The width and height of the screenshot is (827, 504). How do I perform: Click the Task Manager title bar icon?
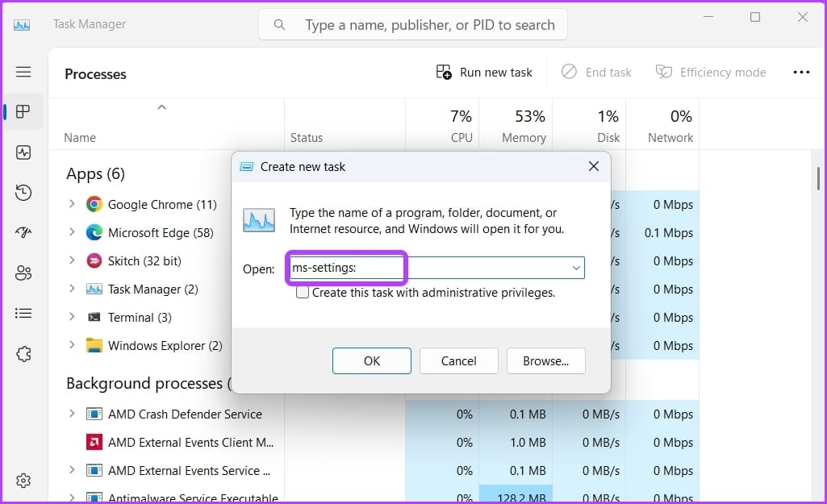pyautogui.click(x=22, y=25)
